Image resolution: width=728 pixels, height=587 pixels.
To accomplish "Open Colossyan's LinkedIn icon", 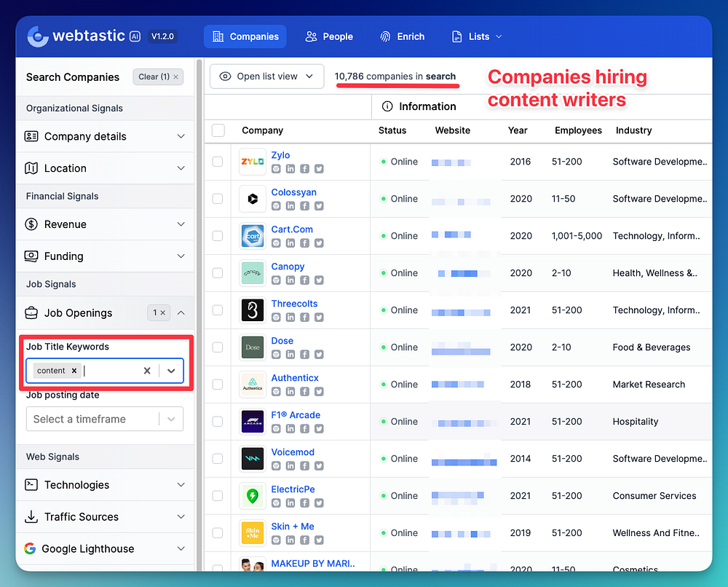I will 290,206.
